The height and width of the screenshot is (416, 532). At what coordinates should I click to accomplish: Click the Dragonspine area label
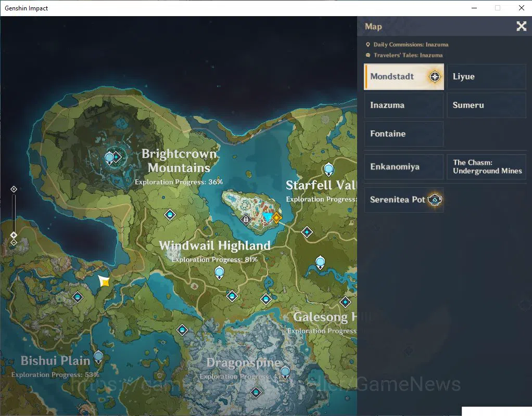tap(244, 362)
